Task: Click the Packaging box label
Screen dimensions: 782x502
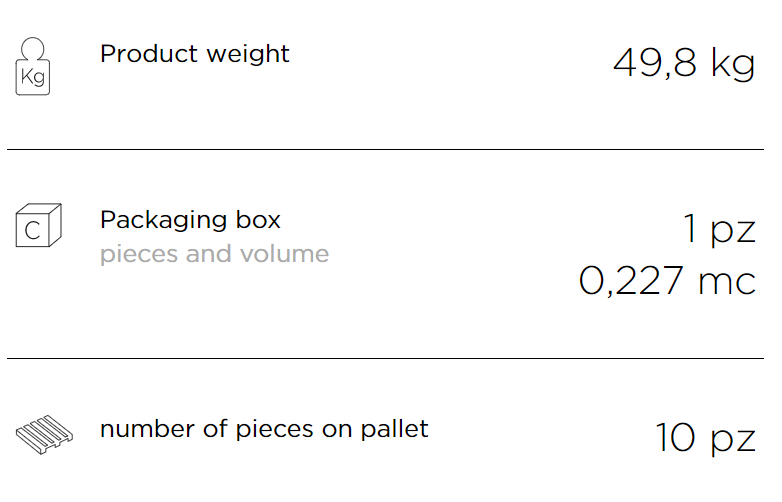Action: coord(190,220)
